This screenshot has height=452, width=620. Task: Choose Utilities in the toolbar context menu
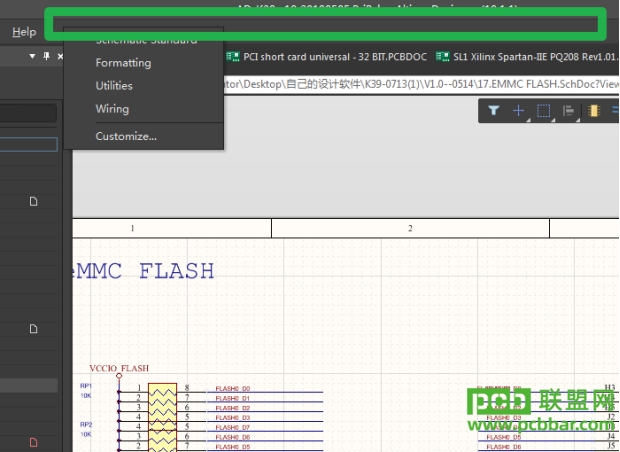tap(114, 85)
